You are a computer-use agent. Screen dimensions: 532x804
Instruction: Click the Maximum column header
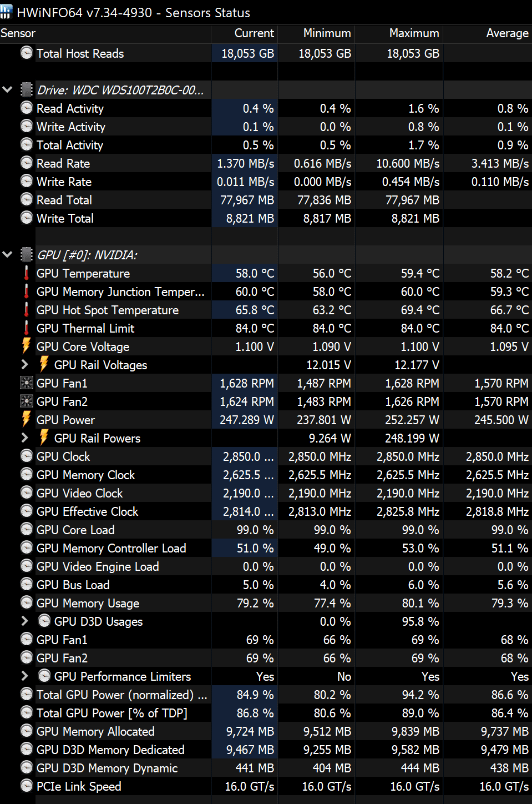[399, 33]
